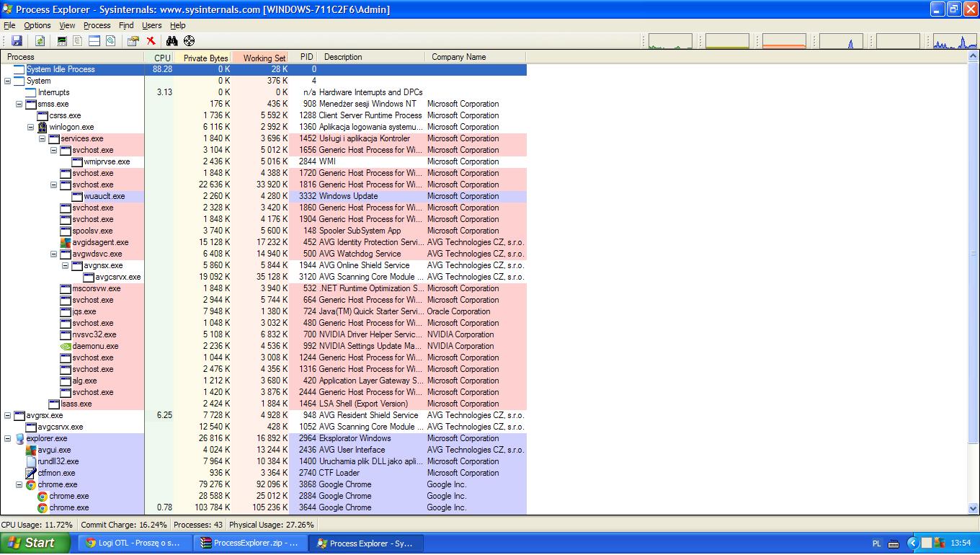The width and height of the screenshot is (980, 555).
Task: Sort by the CPU column header
Action: [x=159, y=57]
